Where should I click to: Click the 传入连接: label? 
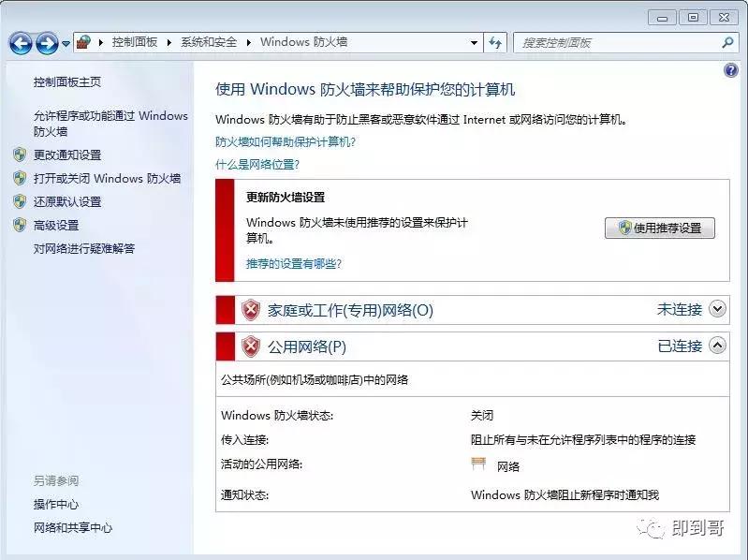coord(244,439)
